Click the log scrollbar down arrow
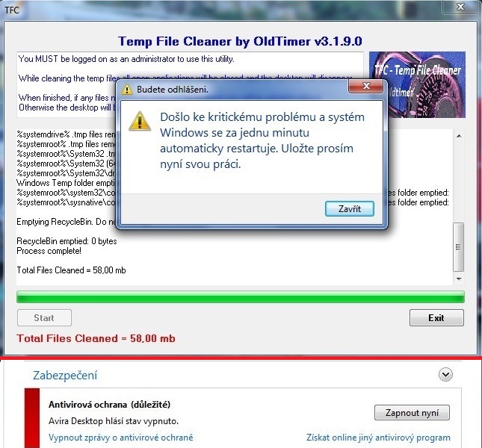Image resolution: width=482 pixels, height=448 pixels. [459, 279]
